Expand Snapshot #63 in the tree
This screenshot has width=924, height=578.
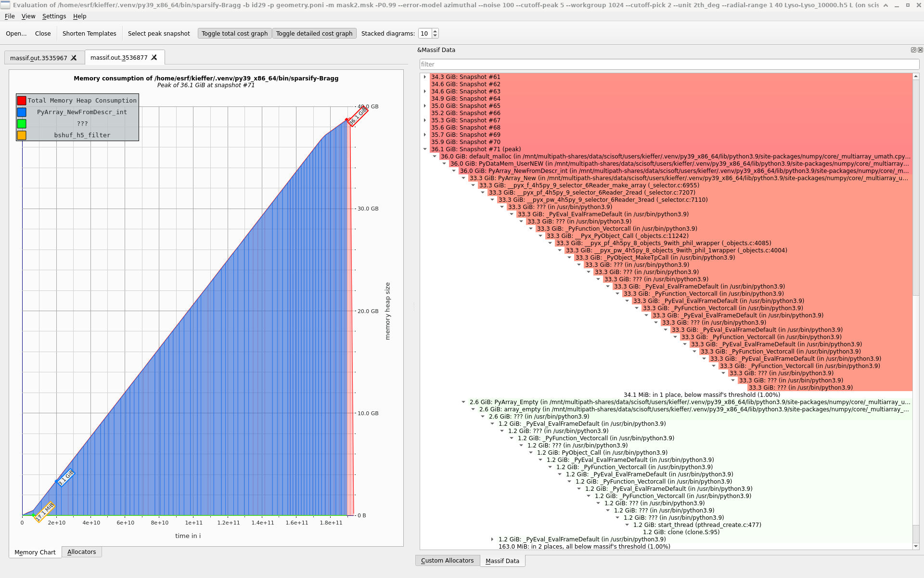(x=425, y=92)
